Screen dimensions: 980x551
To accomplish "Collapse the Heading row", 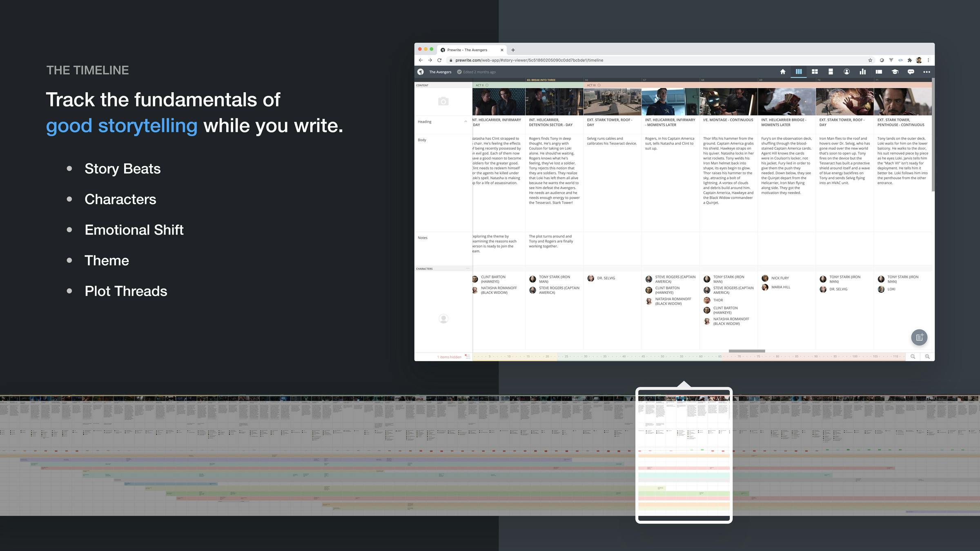I will (x=465, y=122).
